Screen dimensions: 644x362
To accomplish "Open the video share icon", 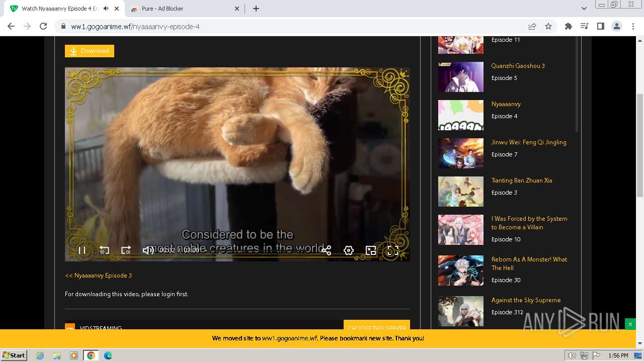I will coord(327,250).
